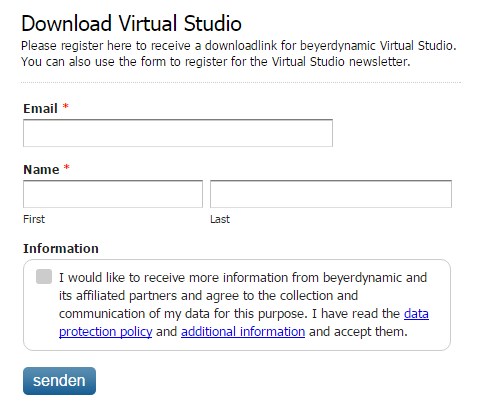The width and height of the screenshot is (489, 412).
Task: Click the "Email" field label
Action: coord(40,109)
